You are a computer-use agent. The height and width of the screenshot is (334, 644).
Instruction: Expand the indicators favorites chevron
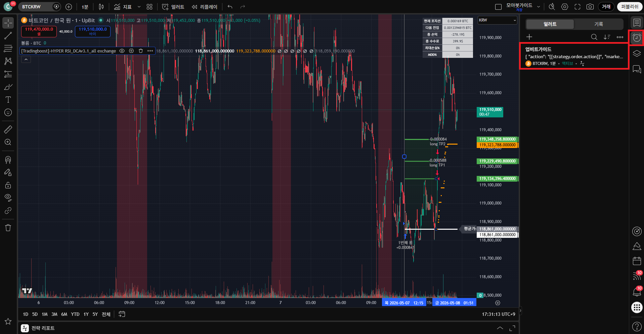(x=139, y=7)
